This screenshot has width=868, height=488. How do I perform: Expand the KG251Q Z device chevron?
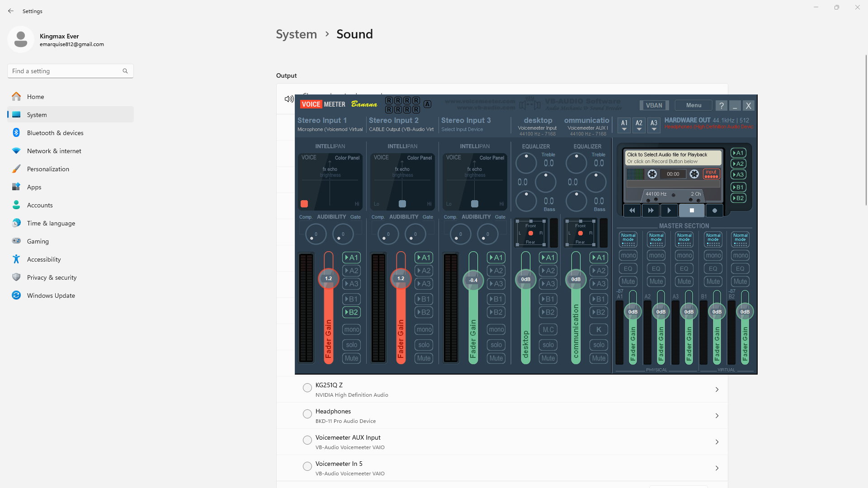(x=717, y=389)
